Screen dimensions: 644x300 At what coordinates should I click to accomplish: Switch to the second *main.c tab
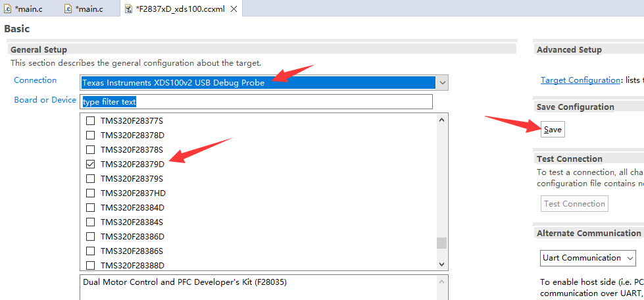tap(89, 9)
